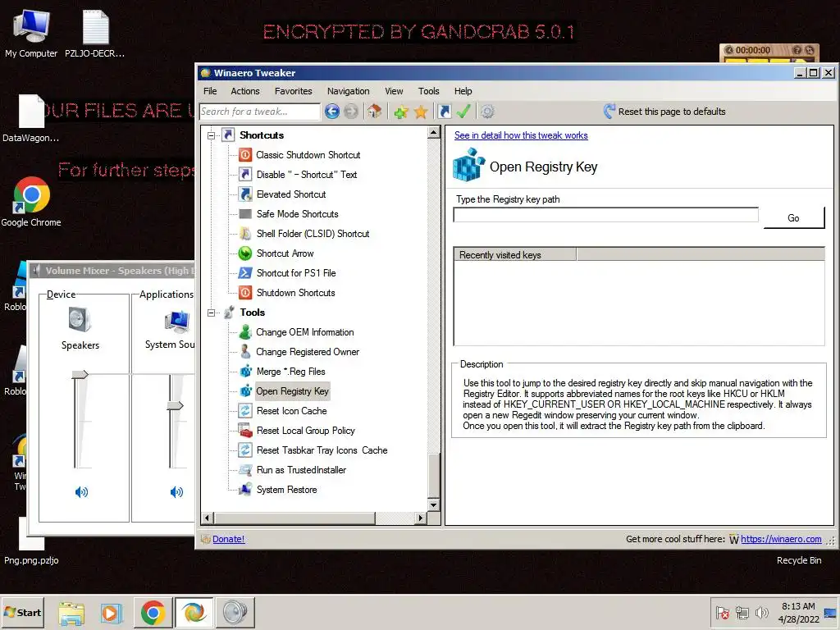Image resolution: width=840 pixels, height=630 pixels.
Task: Open the https://winaero.com link
Action: [781, 539]
